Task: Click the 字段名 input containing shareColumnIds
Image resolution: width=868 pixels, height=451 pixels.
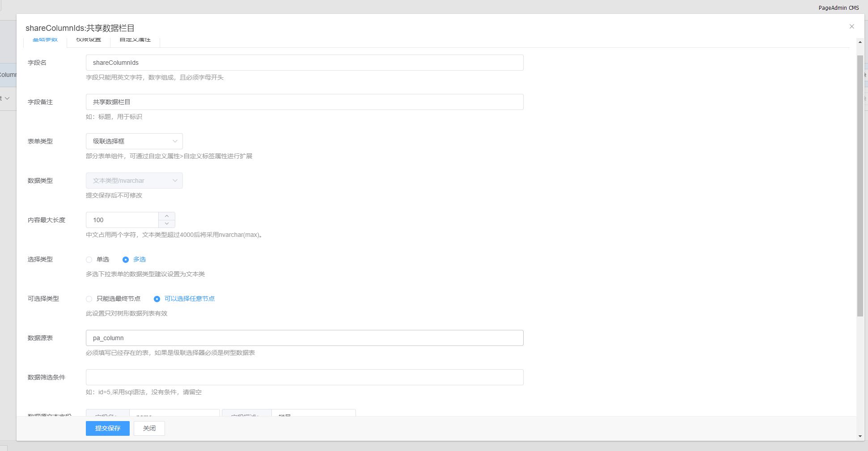Action: (x=305, y=63)
